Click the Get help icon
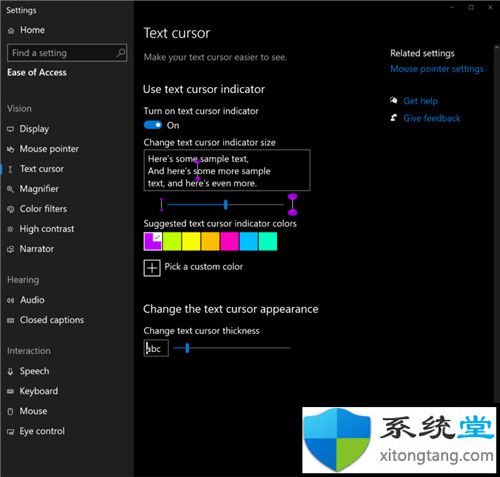The height and width of the screenshot is (477, 500). pos(394,100)
